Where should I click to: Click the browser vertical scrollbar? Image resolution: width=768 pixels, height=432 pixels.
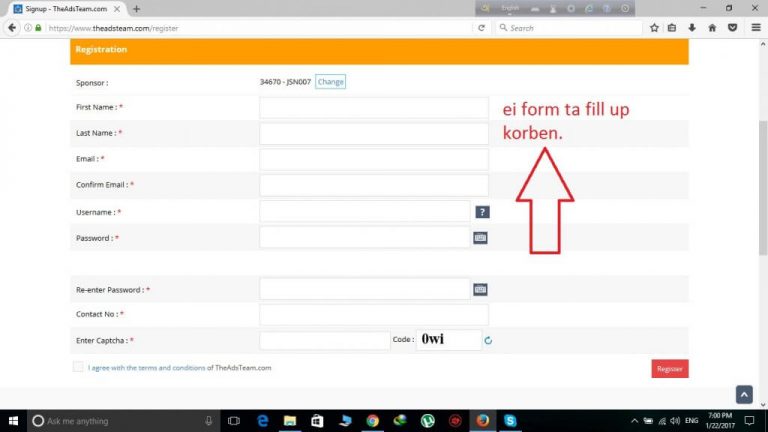click(x=762, y=150)
